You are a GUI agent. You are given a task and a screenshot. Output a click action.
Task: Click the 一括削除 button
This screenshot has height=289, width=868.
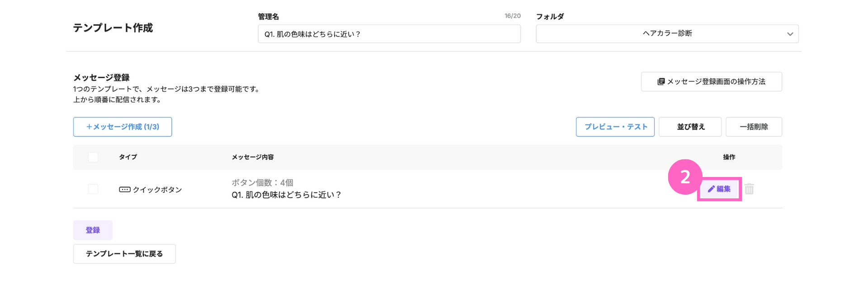[x=754, y=127]
